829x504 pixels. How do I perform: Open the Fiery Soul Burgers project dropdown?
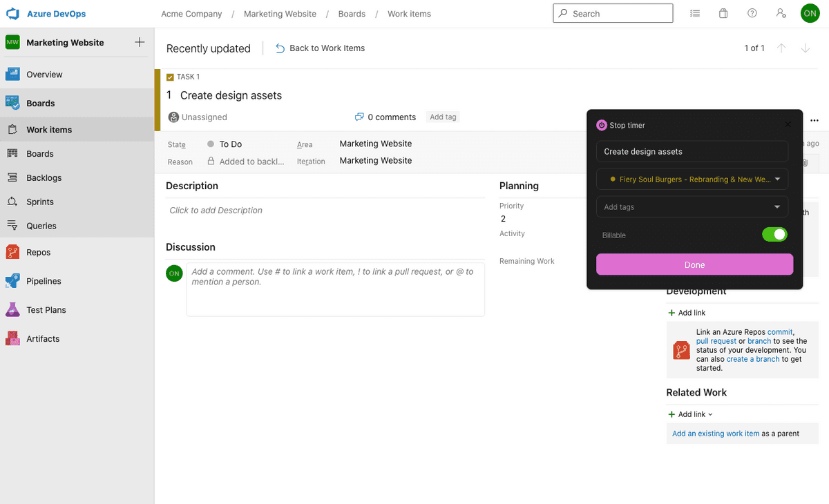click(x=692, y=179)
